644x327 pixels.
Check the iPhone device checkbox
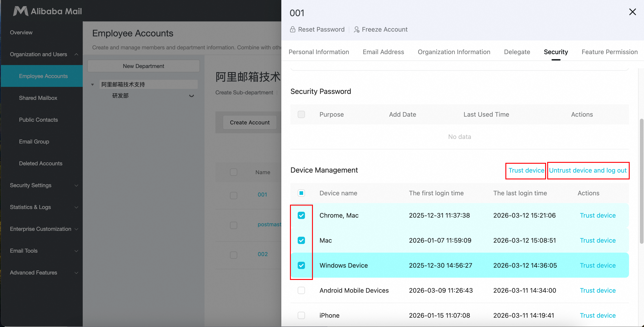[301, 315]
